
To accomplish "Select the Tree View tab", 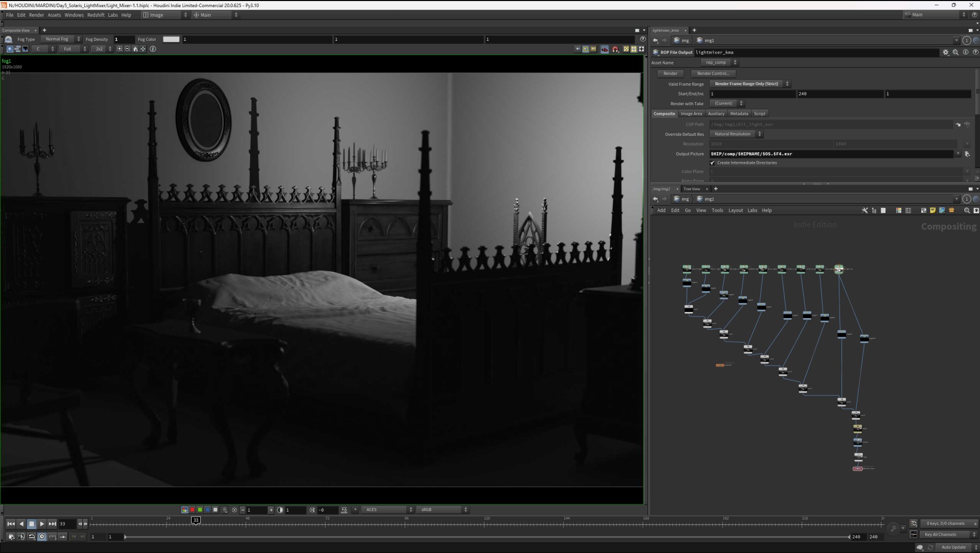I will (x=692, y=189).
